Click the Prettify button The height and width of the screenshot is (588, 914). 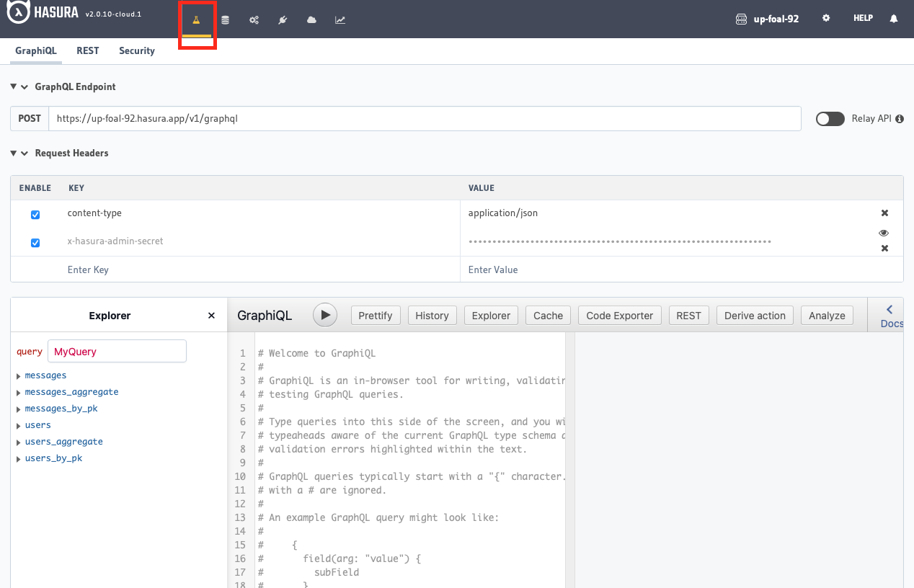[x=375, y=315]
